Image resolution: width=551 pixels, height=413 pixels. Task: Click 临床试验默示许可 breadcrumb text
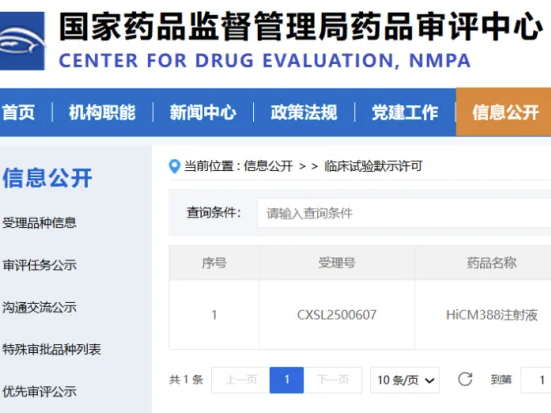pos(373,166)
